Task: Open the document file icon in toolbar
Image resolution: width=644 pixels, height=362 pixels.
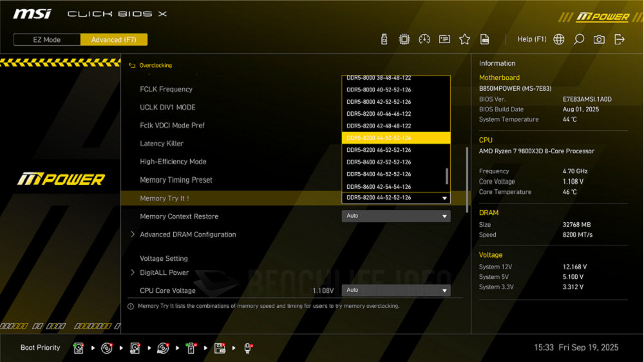Action: click(x=485, y=39)
